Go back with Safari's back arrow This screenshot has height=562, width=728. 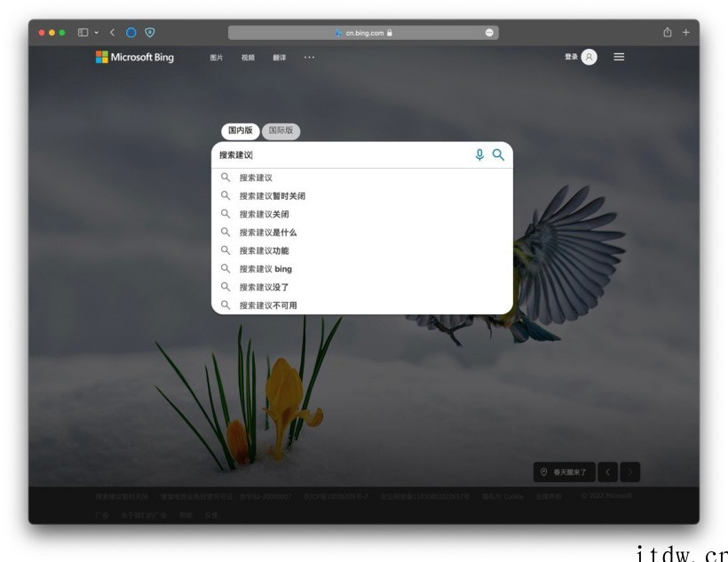(113, 33)
